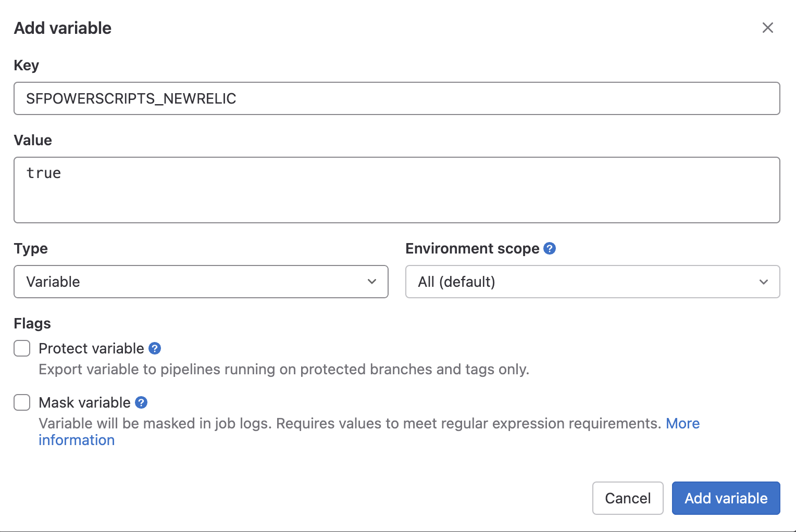The height and width of the screenshot is (532, 796).
Task: Click the 'Export variable to pipelines' description text
Action: click(284, 369)
